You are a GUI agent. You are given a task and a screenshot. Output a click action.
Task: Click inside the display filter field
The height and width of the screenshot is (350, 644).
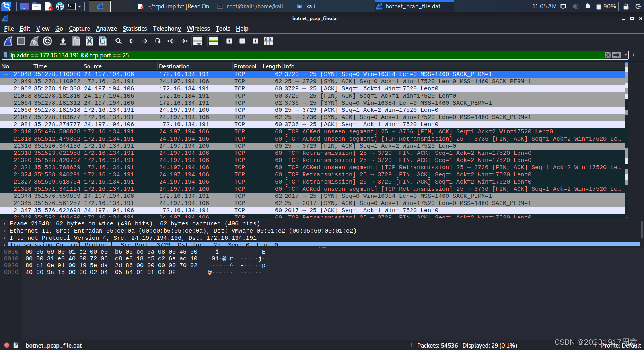[x=306, y=55]
